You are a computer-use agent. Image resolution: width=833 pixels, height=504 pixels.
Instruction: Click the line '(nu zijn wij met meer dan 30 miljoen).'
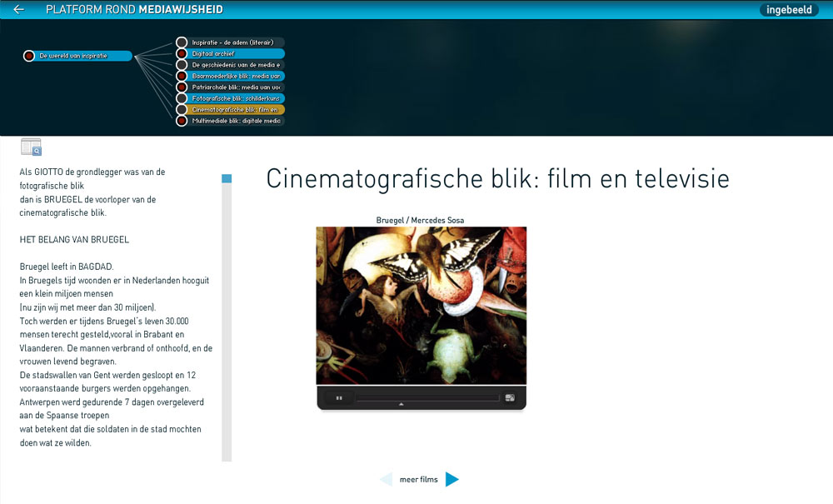tap(87, 307)
